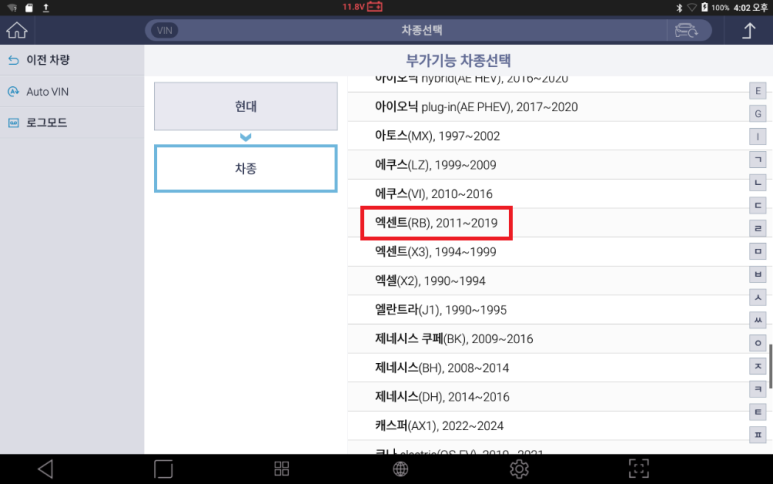Tap the upload notification icon in status bar
The height and width of the screenshot is (484, 773).
click(x=46, y=7)
